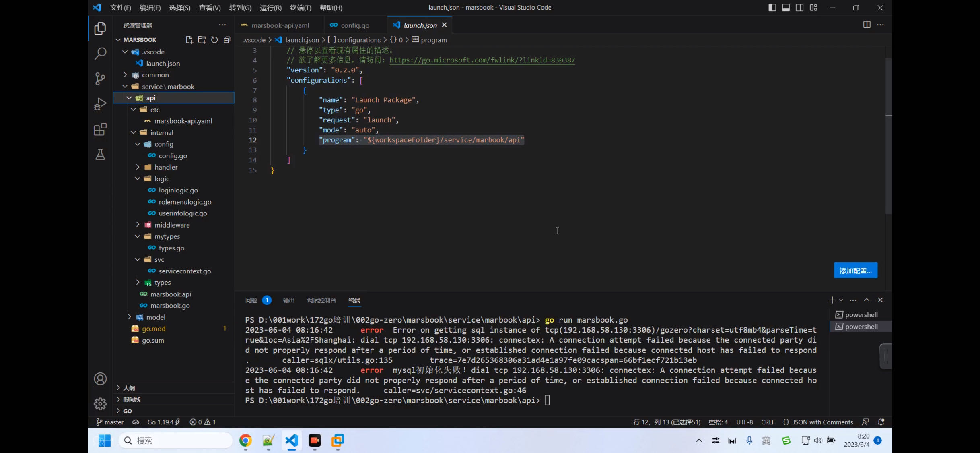This screenshot has height=453, width=980.
Task: Open the Testing flask view
Action: 100,155
